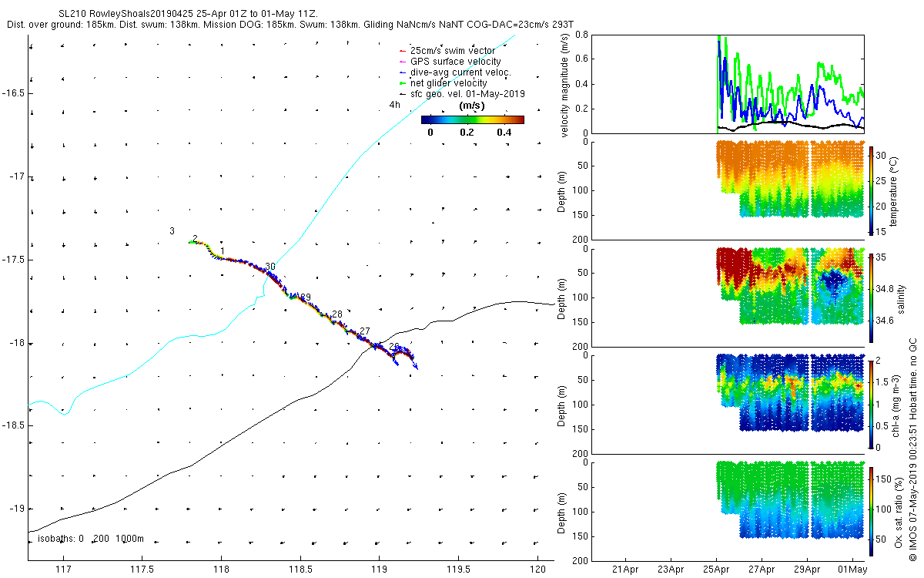Click the '120' longitude tick label

point(537,570)
